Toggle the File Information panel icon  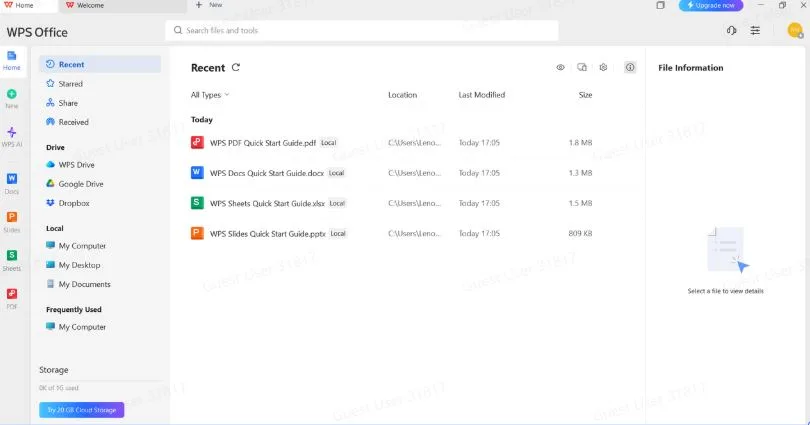(630, 67)
